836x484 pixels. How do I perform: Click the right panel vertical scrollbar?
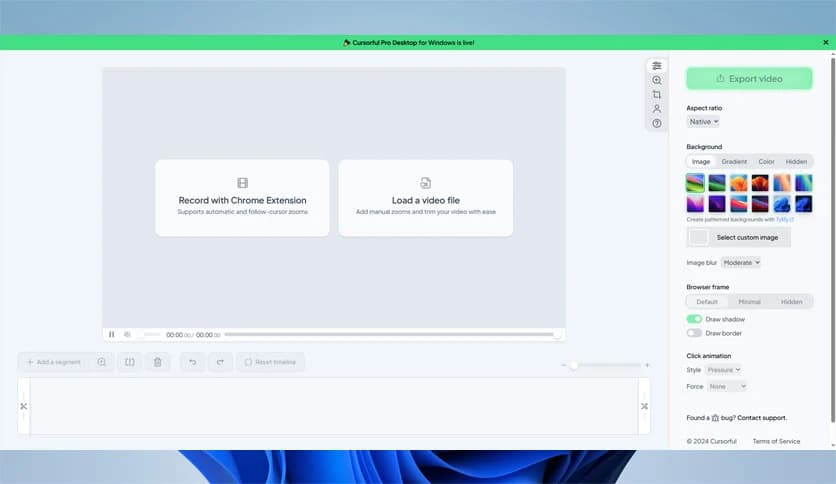(x=833, y=240)
